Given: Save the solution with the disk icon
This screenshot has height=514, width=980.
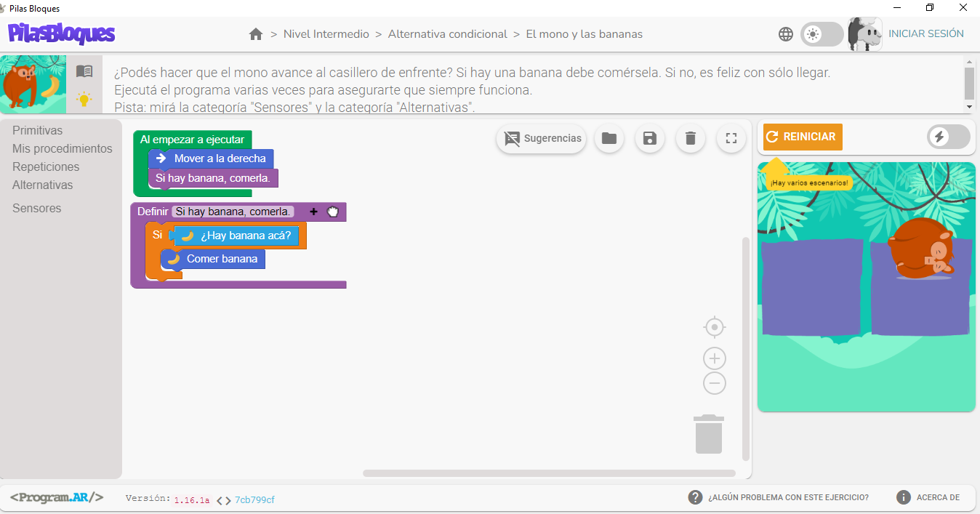Looking at the screenshot, I should (650, 138).
